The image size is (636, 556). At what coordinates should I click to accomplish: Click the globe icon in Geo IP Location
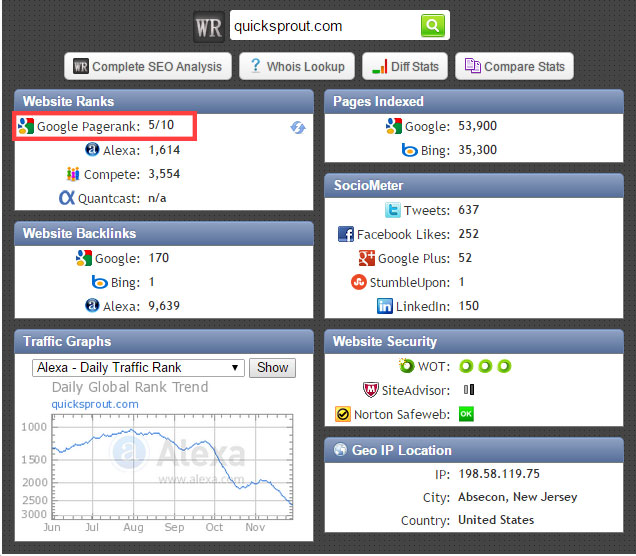[340, 449]
